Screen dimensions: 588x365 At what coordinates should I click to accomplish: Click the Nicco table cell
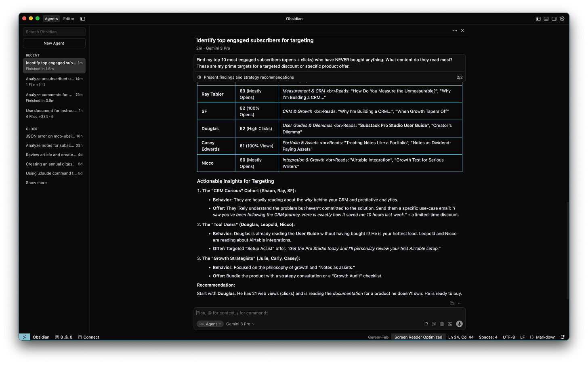pyautogui.click(x=216, y=163)
